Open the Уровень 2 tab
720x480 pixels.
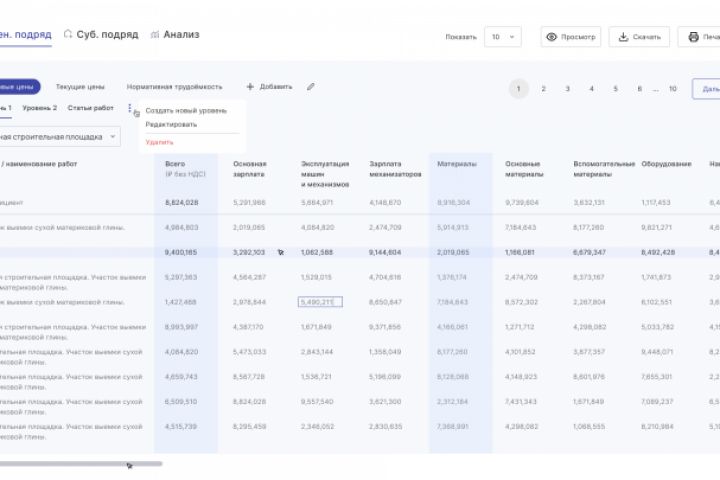pos(40,108)
